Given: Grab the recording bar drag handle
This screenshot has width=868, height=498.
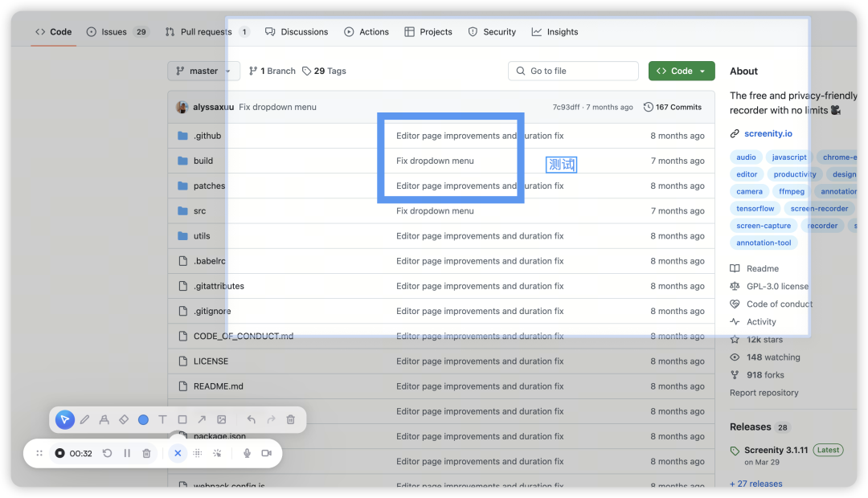Looking at the screenshot, I should click(x=39, y=453).
